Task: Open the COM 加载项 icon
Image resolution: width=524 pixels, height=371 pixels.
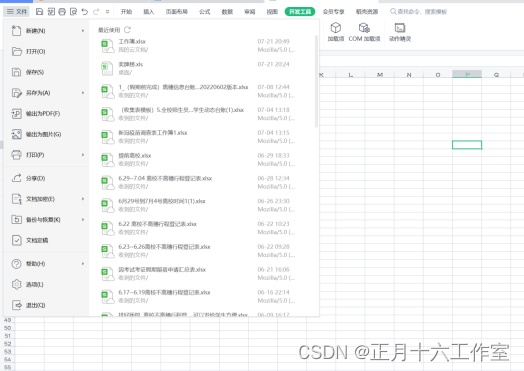Action: click(364, 27)
